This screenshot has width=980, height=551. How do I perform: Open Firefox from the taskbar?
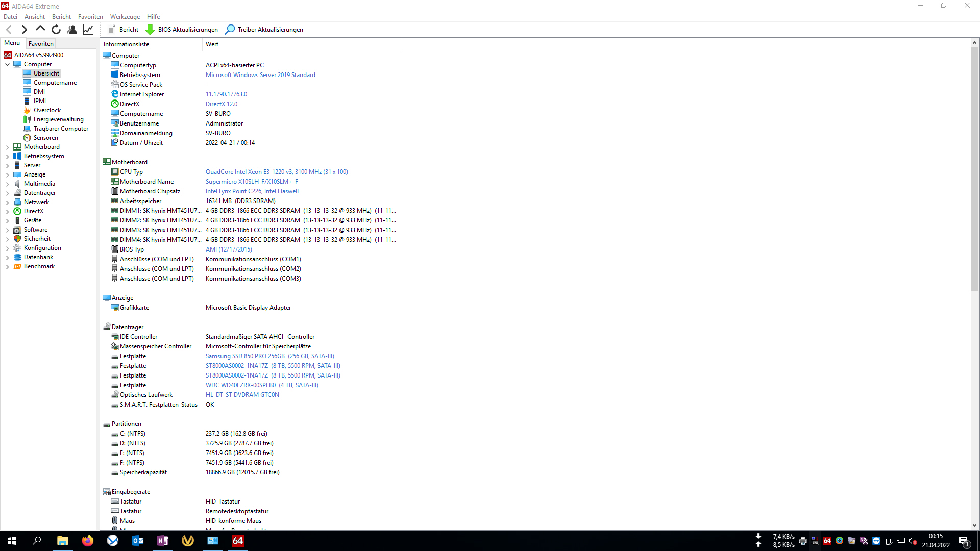click(x=87, y=541)
